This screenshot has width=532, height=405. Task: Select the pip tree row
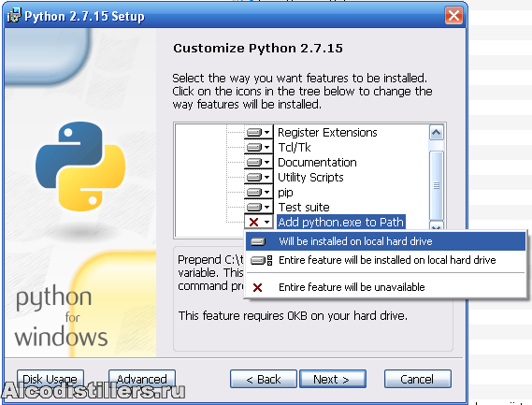click(x=285, y=192)
